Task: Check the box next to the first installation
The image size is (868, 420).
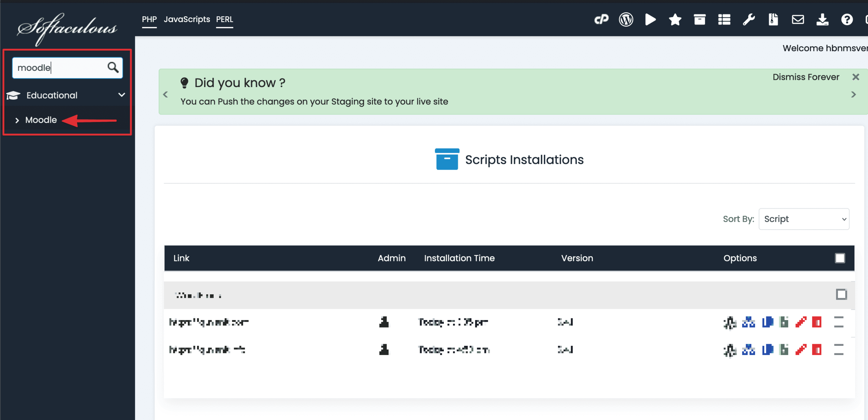Action: pos(840,322)
